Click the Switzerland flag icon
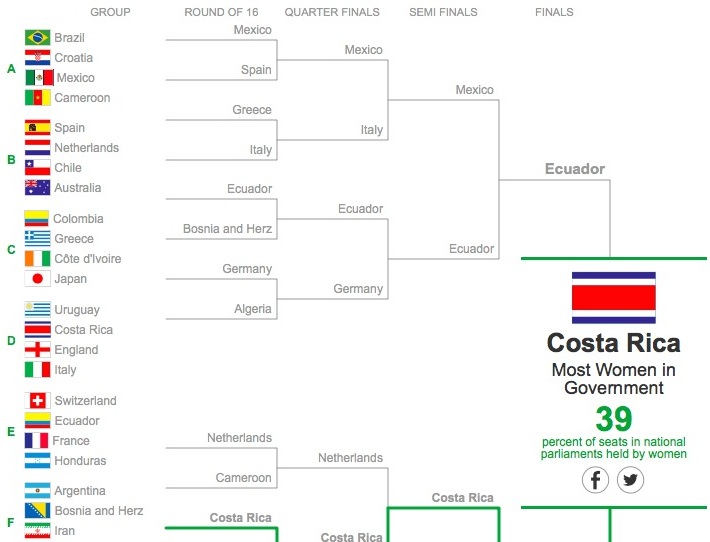This screenshot has height=542, width=710. [x=38, y=401]
